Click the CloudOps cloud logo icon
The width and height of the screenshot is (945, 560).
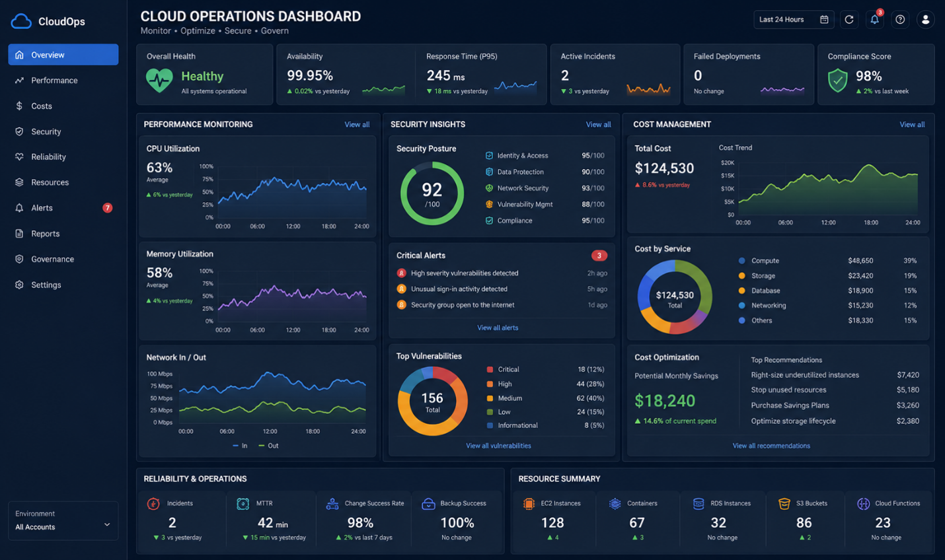pyautogui.click(x=21, y=21)
